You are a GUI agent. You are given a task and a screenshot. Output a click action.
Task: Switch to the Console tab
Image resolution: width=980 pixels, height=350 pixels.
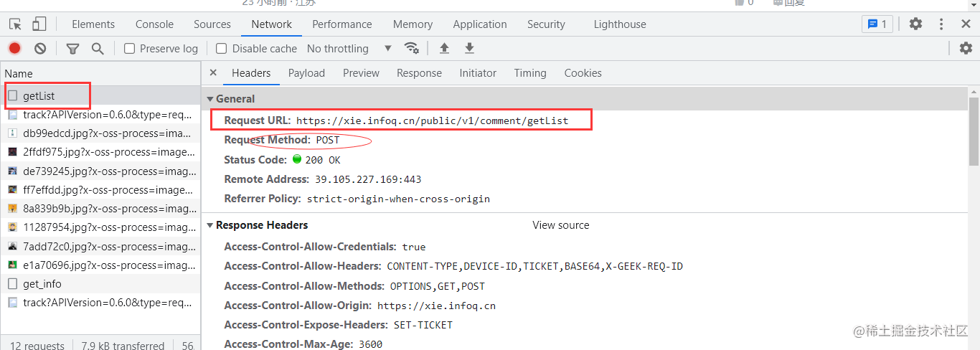154,24
